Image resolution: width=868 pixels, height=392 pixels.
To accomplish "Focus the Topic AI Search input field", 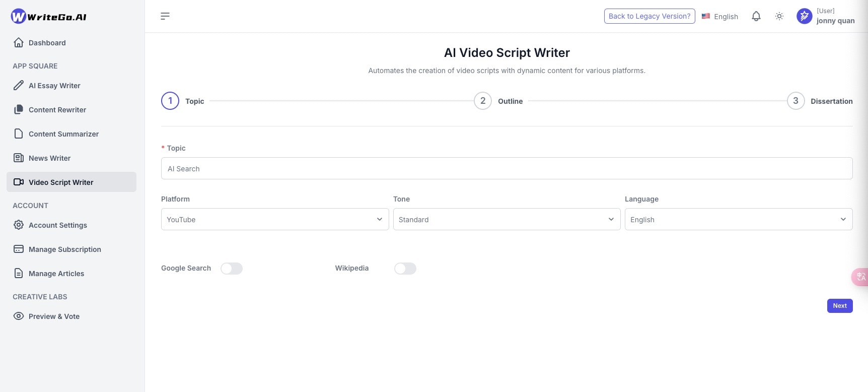I will (507, 168).
